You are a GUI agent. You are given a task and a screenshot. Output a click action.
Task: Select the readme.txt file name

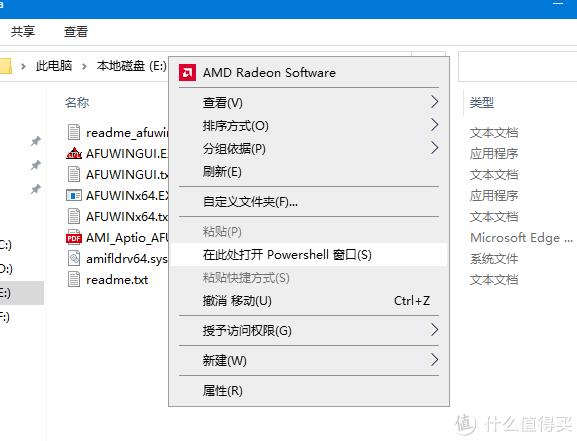(x=117, y=280)
